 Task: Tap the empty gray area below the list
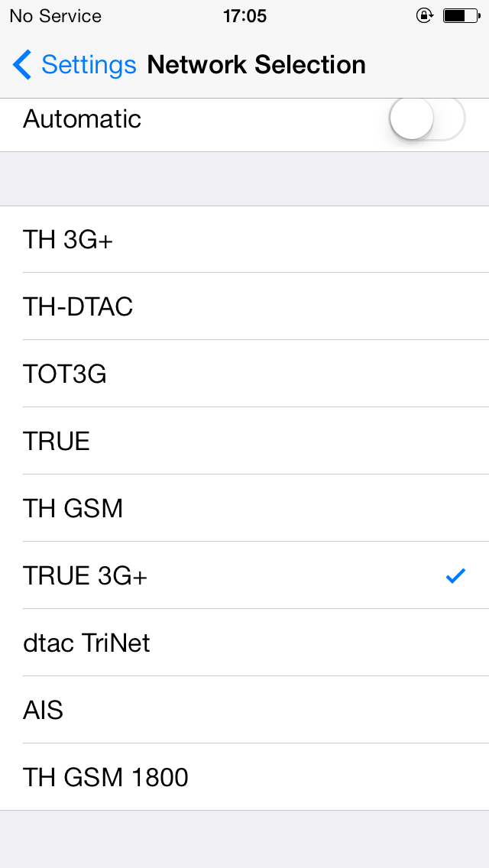point(244,839)
